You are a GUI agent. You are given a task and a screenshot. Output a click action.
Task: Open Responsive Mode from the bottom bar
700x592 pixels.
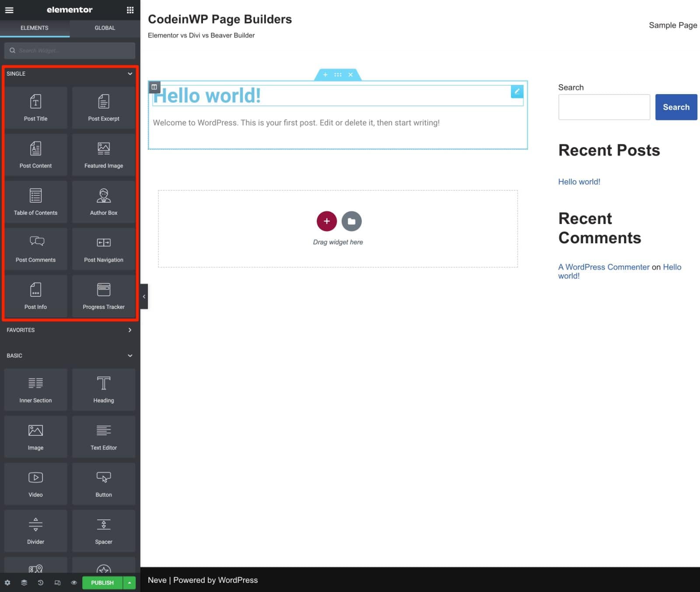pos(57,582)
